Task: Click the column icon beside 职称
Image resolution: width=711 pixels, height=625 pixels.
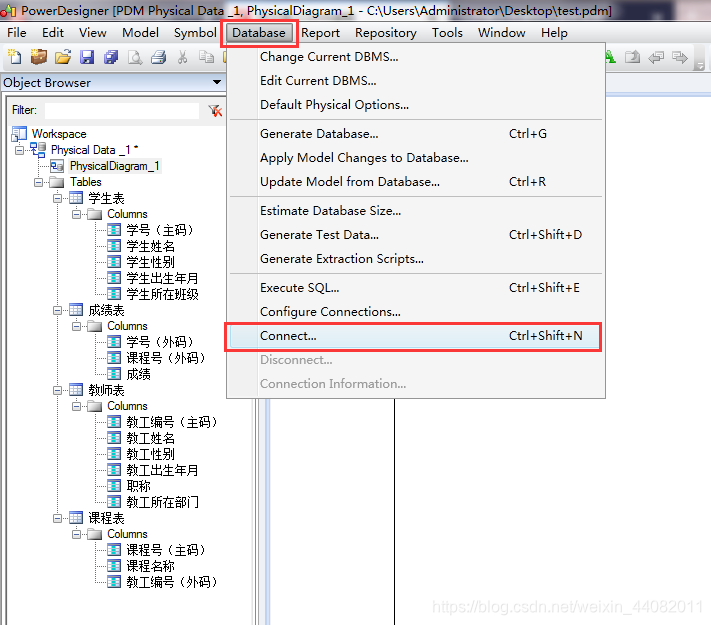Action: coord(114,485)
